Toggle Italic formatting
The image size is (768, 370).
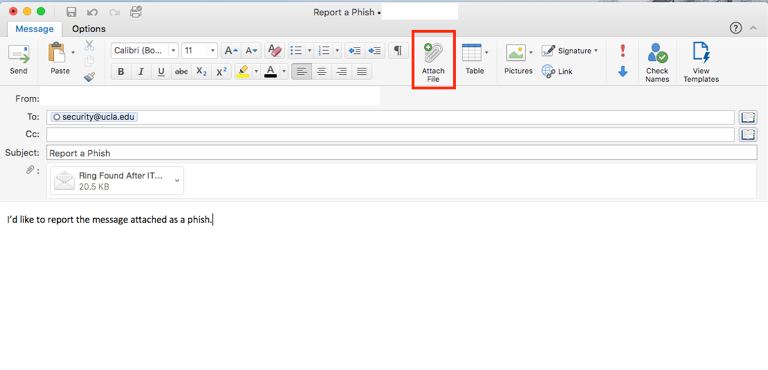click(141, 72)
